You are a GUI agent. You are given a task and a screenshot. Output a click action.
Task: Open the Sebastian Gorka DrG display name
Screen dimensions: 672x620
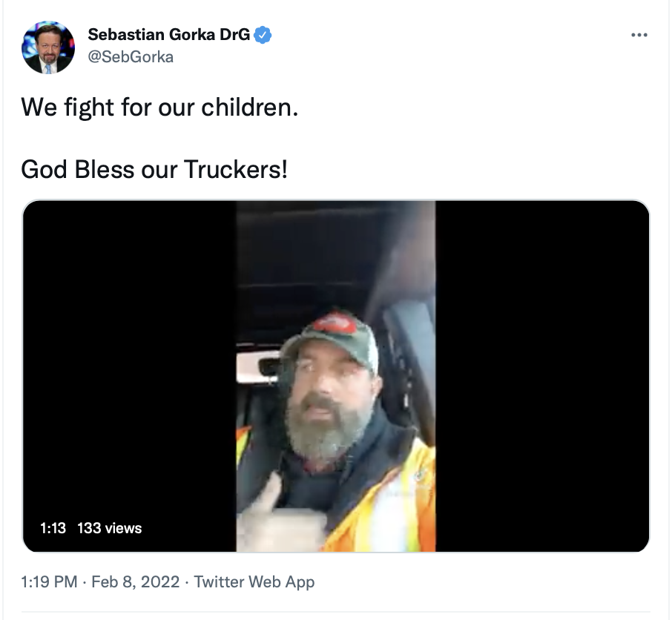coord(169,34)
